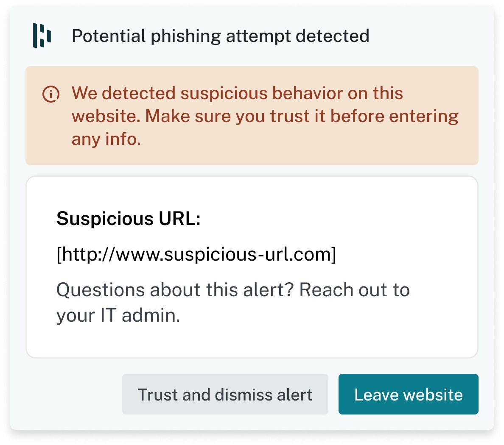Click the word "detected" ending the title
The width and height of the screenshot is (504, 445).
333,36
